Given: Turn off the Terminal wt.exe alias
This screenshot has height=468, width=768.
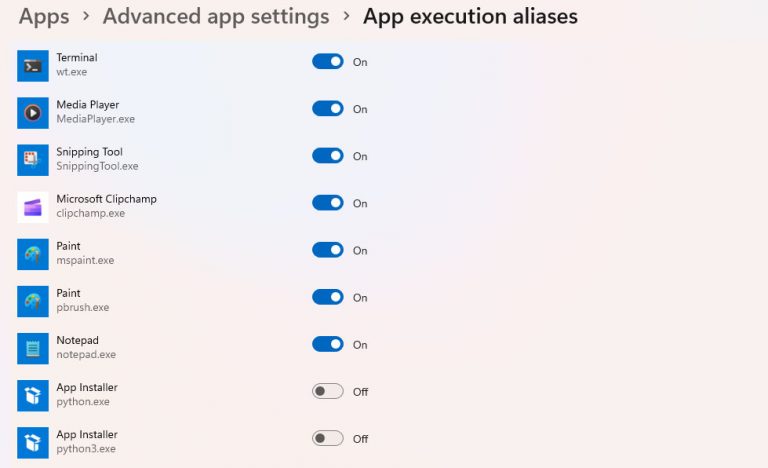Looking at the screenshot, I should (x=328, y=62).
